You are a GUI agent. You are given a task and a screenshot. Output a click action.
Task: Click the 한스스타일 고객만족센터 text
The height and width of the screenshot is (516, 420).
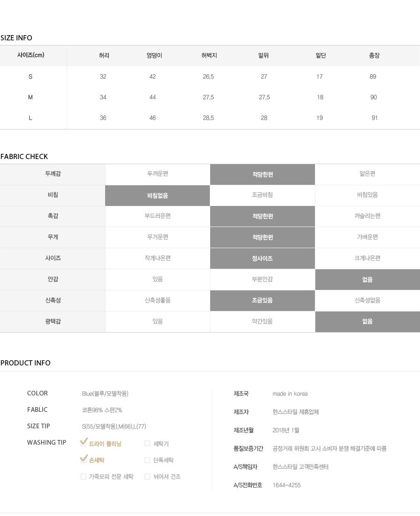pyautogui.click(x=300, y=467)
